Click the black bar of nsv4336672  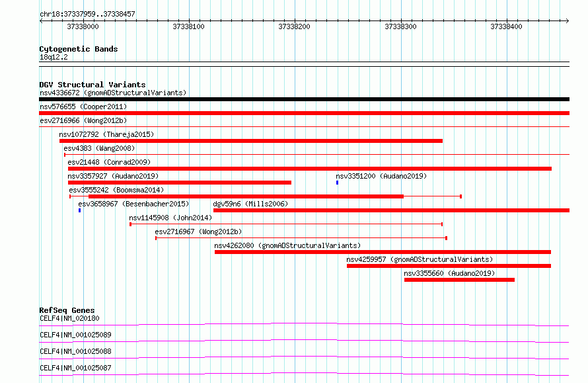pyautogui.click(x=304, y=99)
